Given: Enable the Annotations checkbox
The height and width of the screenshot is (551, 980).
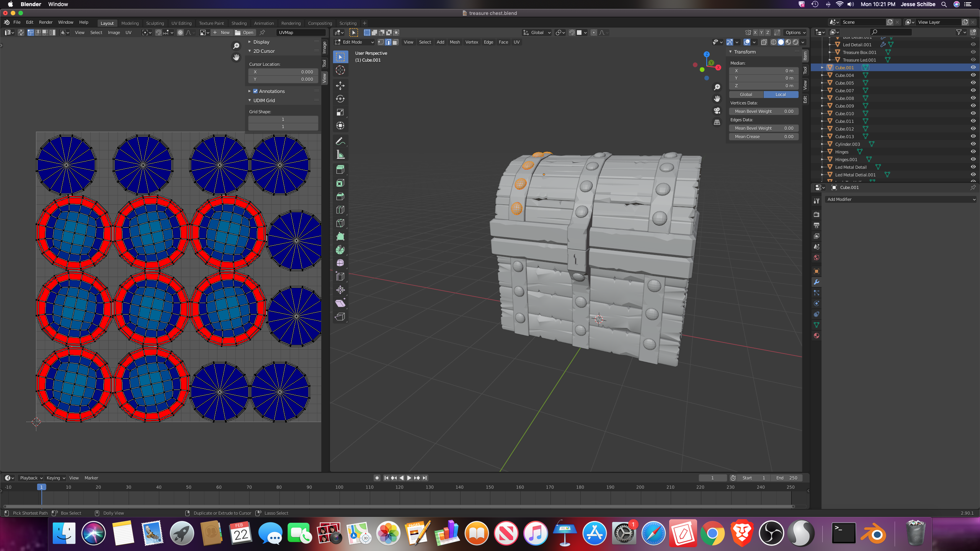Looking at the screenshot, I should [x=255, y=91].
